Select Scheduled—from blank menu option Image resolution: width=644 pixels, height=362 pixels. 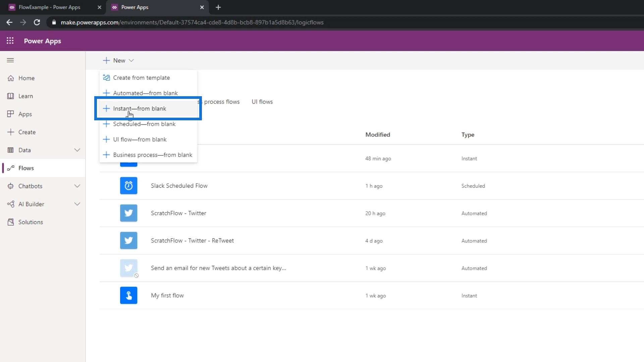(x=144, y=124)
